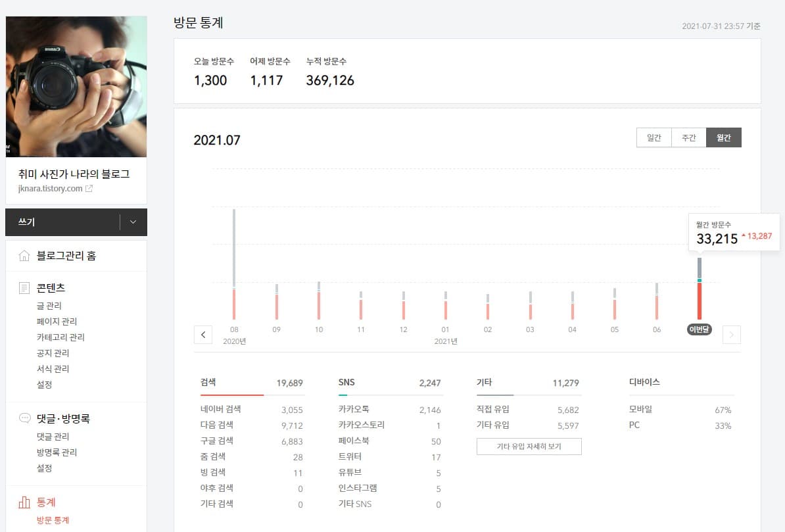
Task: Click the blog title 취미 사진가 나라의 블로그
Action: click(x=74, y=174)
